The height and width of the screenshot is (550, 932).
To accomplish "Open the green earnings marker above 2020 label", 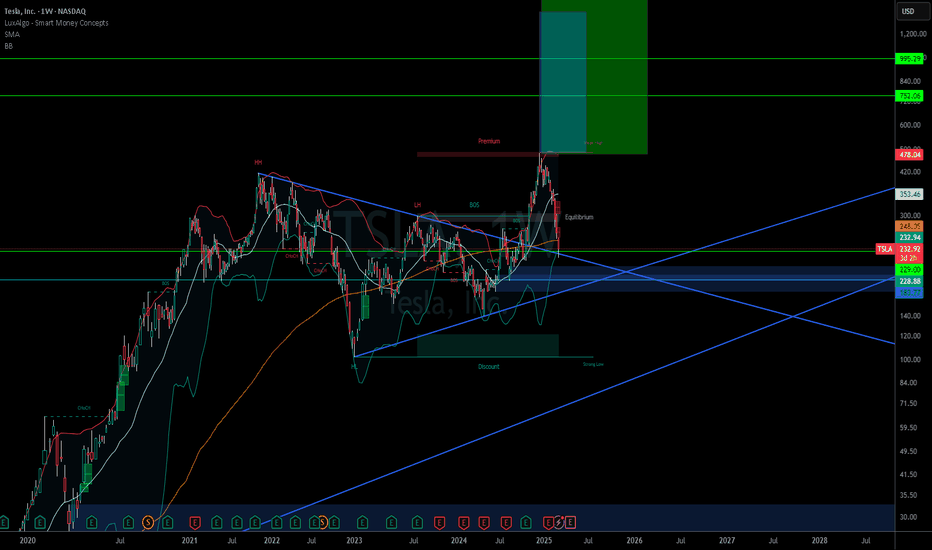I will (x=40, y=523).
